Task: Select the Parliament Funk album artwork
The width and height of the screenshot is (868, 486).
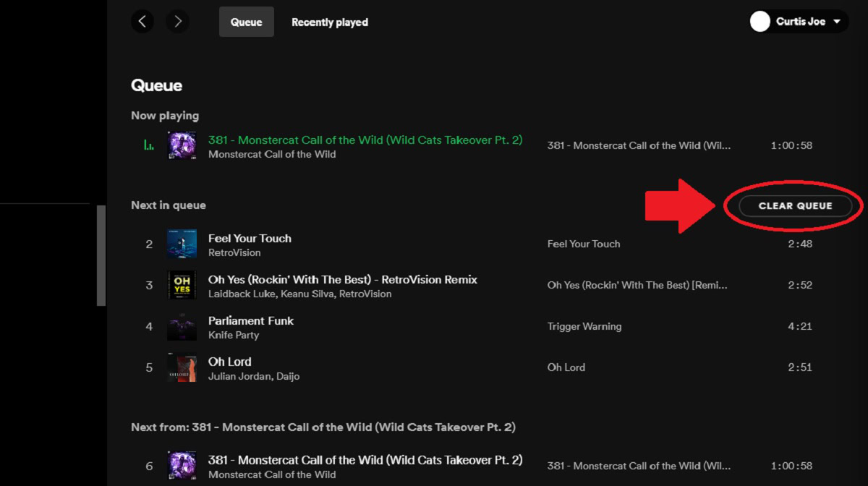Action: click(182, 327)
